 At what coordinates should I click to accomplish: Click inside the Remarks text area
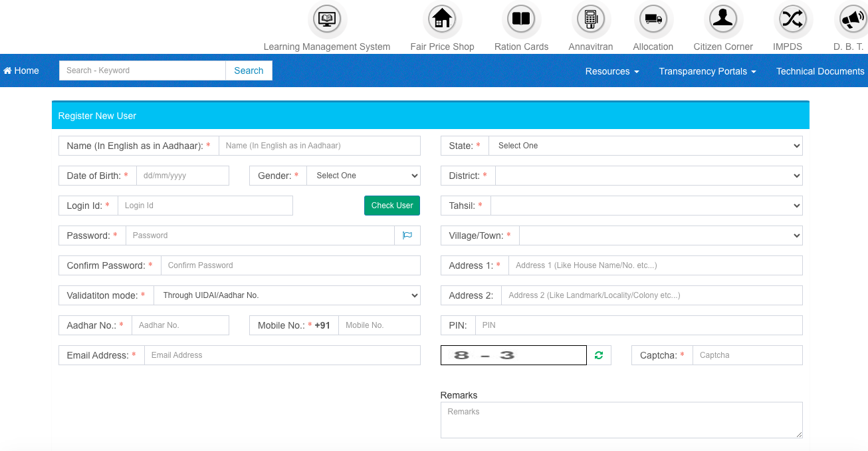[621, 419]
